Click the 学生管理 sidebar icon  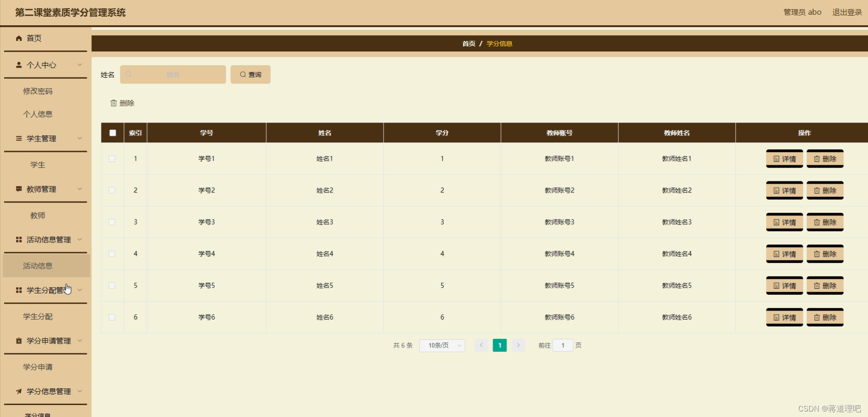(18, 138)
